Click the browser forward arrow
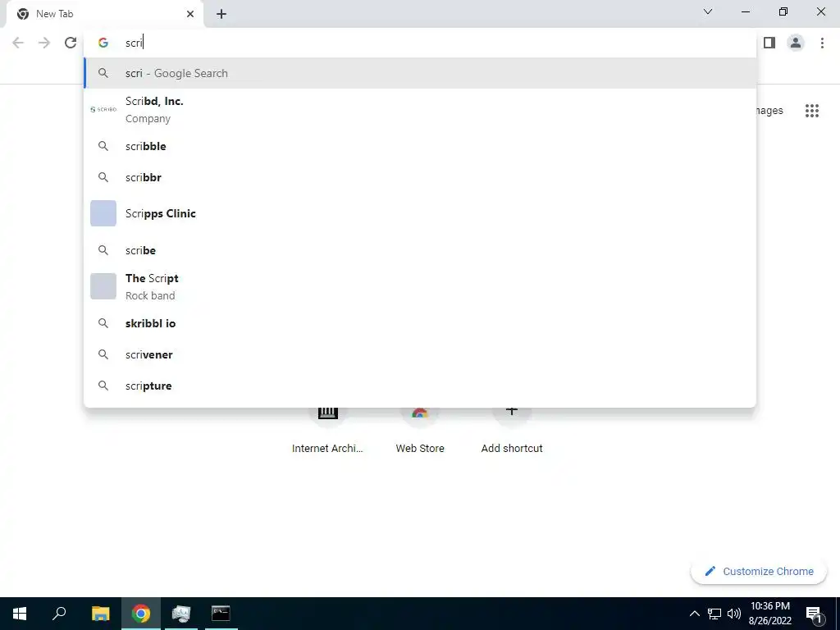The image size is (840, 630). [44, 43]
